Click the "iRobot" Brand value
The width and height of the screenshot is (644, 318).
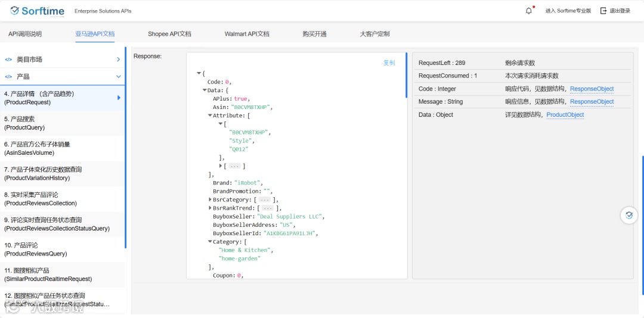[x=247, y=183]
